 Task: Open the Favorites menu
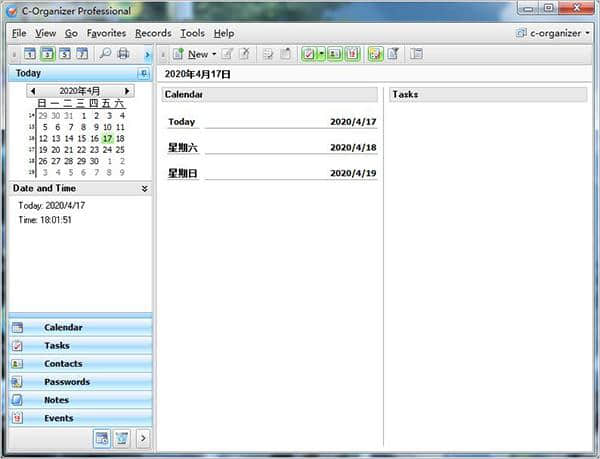point(106,33)
